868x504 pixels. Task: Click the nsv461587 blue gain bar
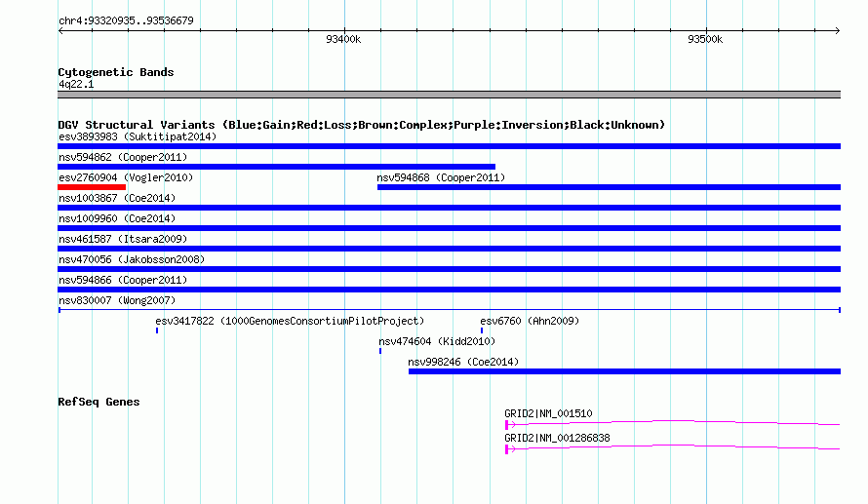pos(449,249)
